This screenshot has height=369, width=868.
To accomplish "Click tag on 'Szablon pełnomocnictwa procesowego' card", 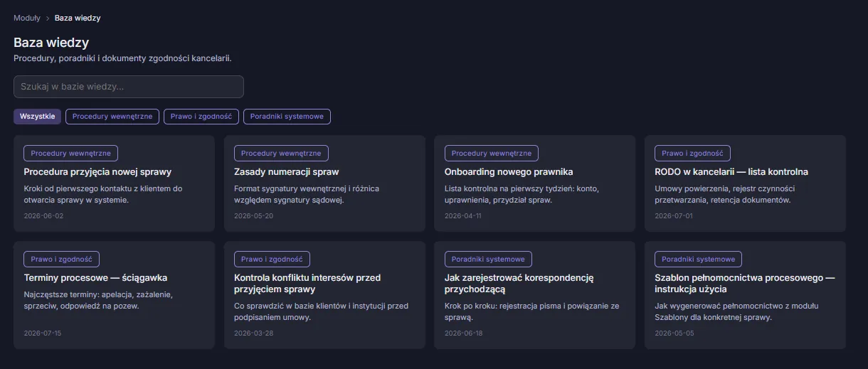I will pos(698,259).
